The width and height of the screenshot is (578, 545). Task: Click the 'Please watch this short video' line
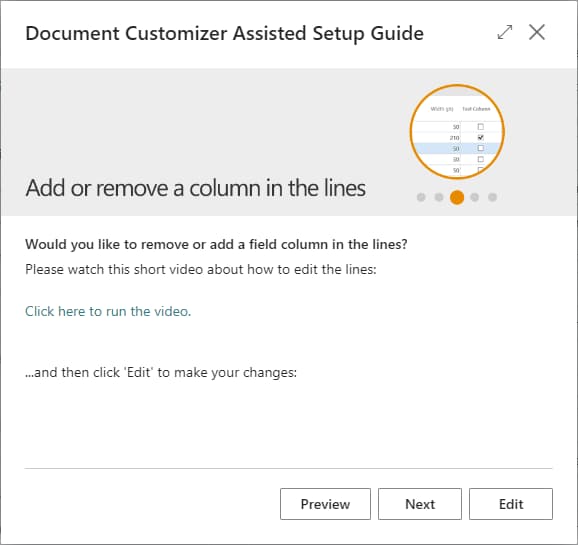(201, 269)
